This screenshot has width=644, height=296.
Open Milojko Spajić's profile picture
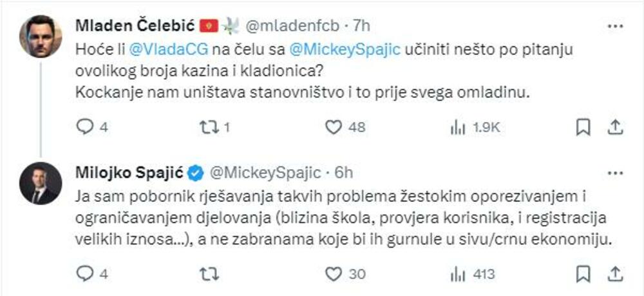(41, 183)
